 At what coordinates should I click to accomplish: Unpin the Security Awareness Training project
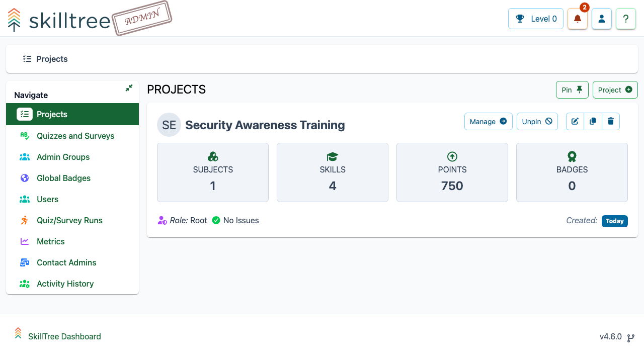tap(537, 121)
